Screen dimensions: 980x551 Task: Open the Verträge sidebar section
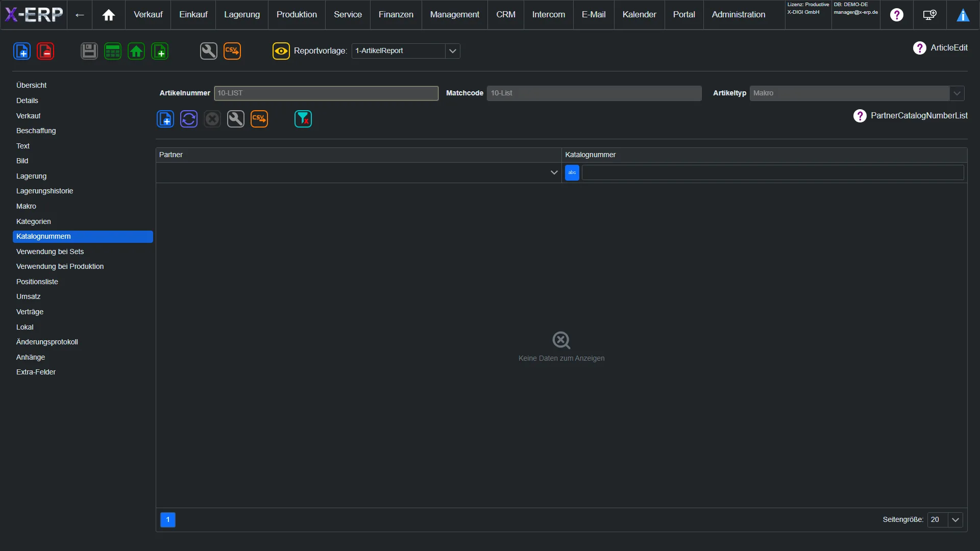[x=83, y=312]
